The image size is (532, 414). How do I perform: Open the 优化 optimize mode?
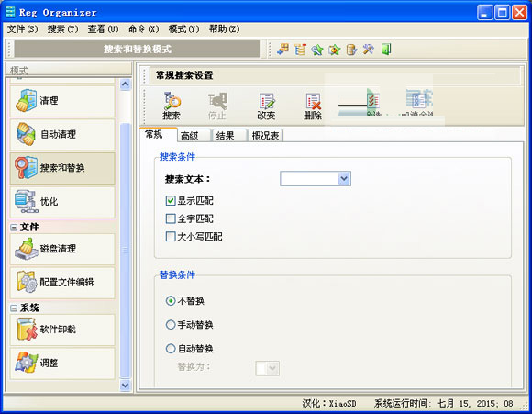coord(62,202)
